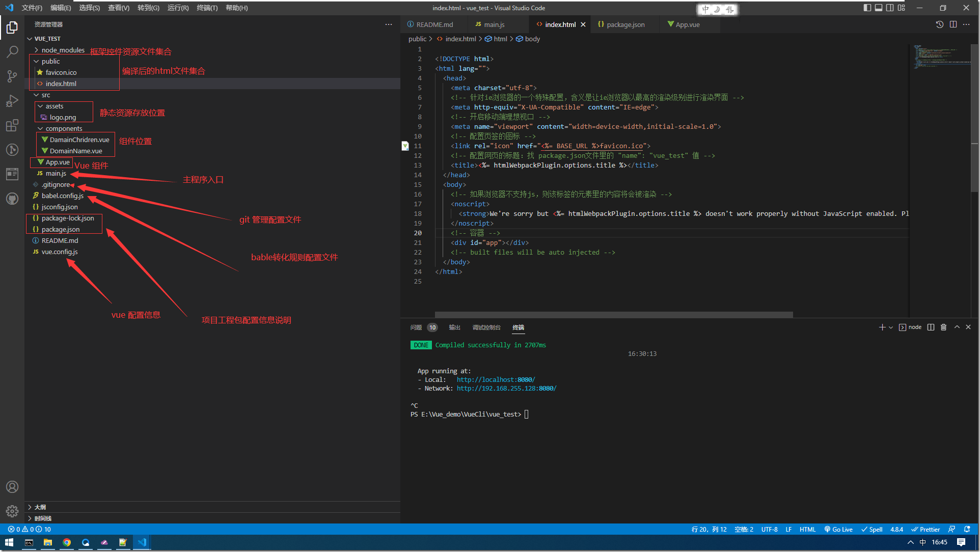This screenshot has width=980, height=552.
Task: Open notifications bell in status bar
Action: [967, 529]
